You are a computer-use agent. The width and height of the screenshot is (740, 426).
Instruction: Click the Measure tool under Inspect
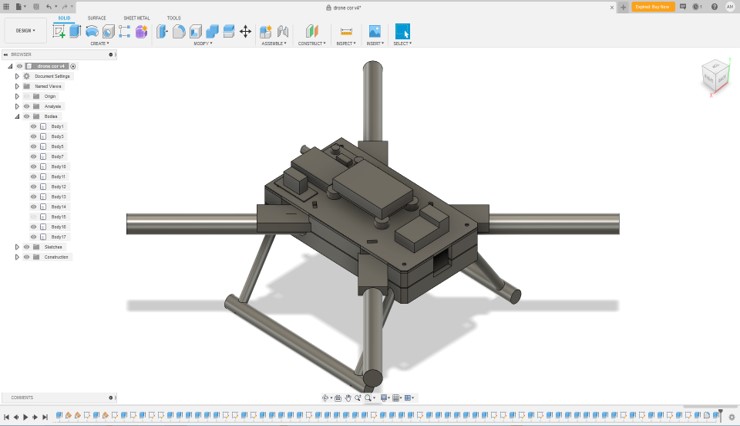346,32
